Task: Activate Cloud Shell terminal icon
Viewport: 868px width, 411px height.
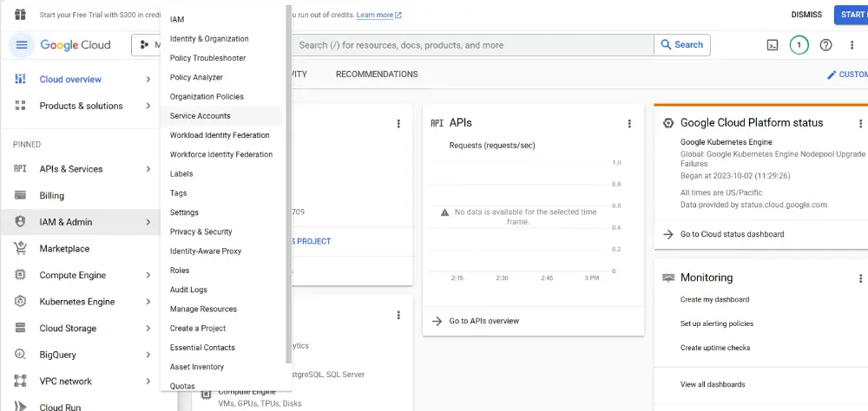Action: (773, 45)
